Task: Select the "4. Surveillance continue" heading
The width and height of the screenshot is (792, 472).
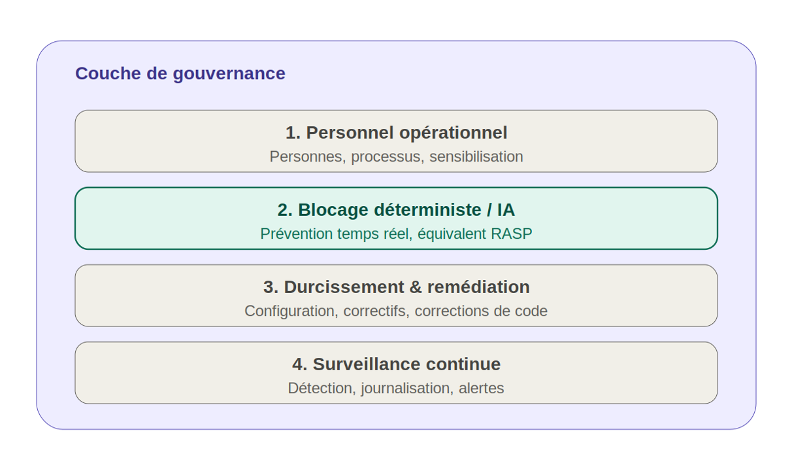Action: (x=396, y=364)
